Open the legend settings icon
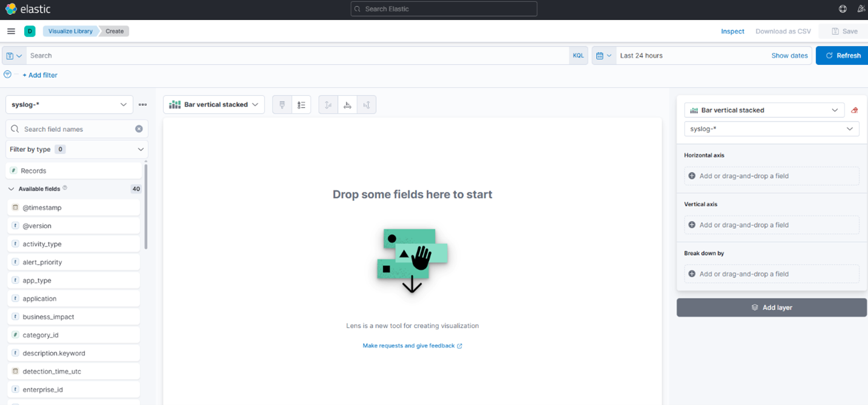Screen dimensions: 868x405 tap(302, 105)
